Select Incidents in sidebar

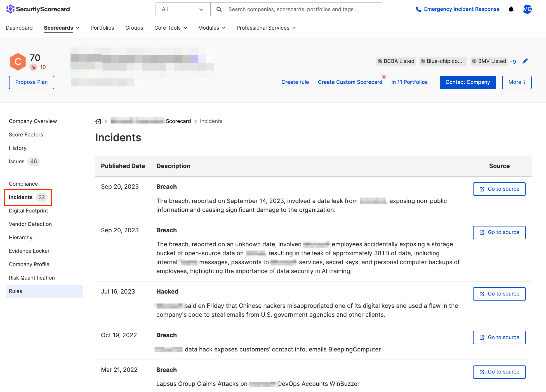tap(28, 197)
